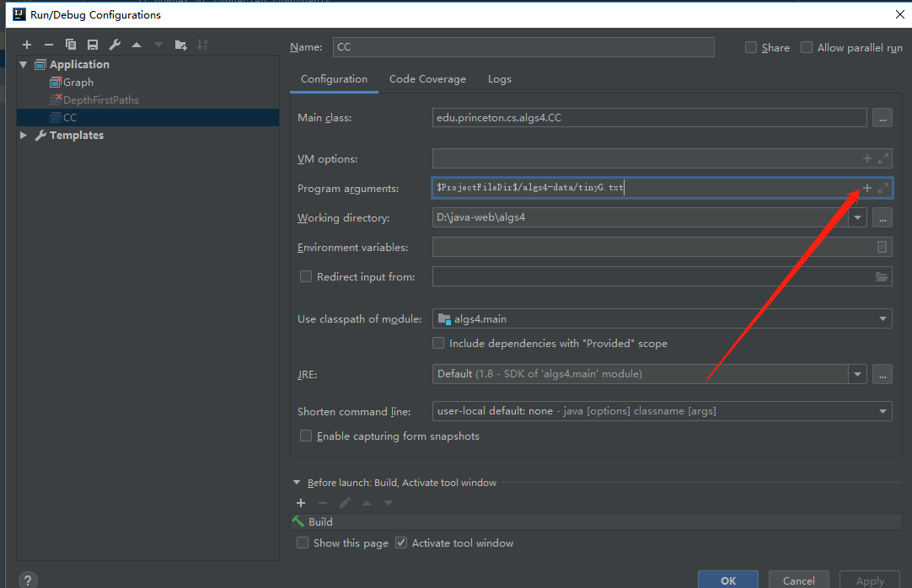
Task: Collapse the Before launch section
Action: click(x=297, y=482)
